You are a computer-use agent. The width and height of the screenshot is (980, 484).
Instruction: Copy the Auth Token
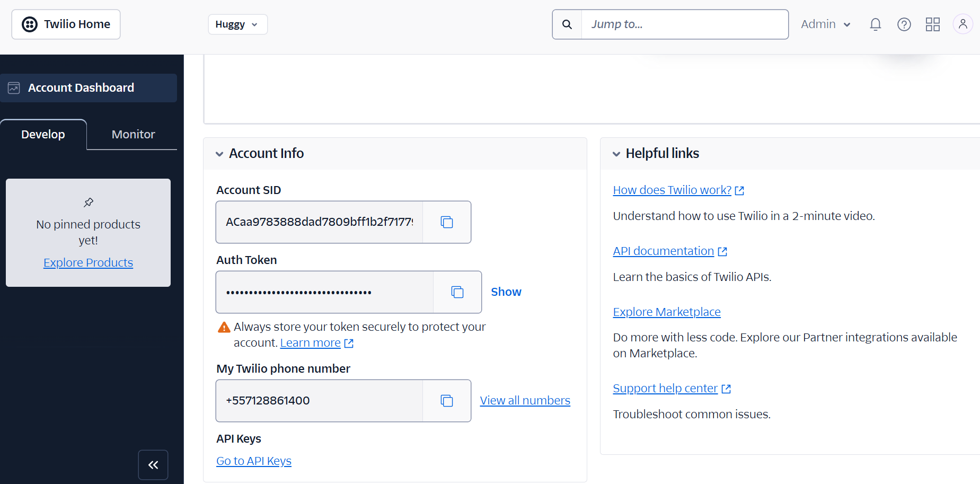pyautogui.click(x=457, y=292)
